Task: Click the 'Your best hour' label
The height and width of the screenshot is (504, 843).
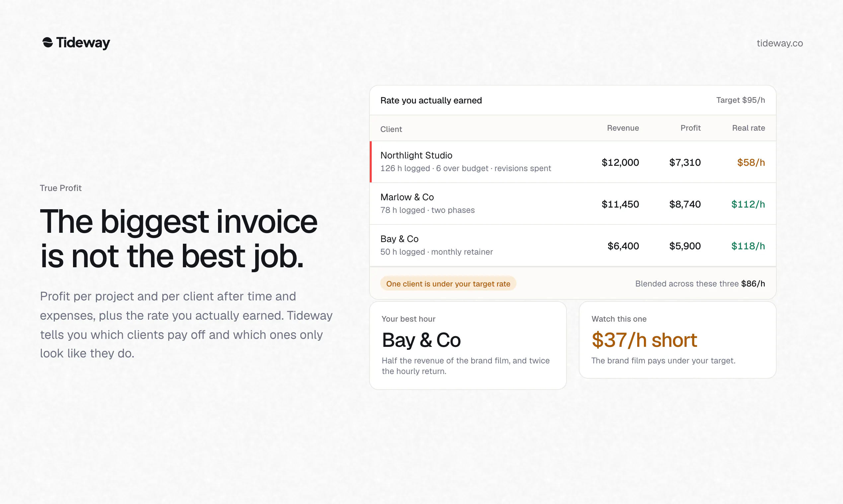Action: click(408, 319)
